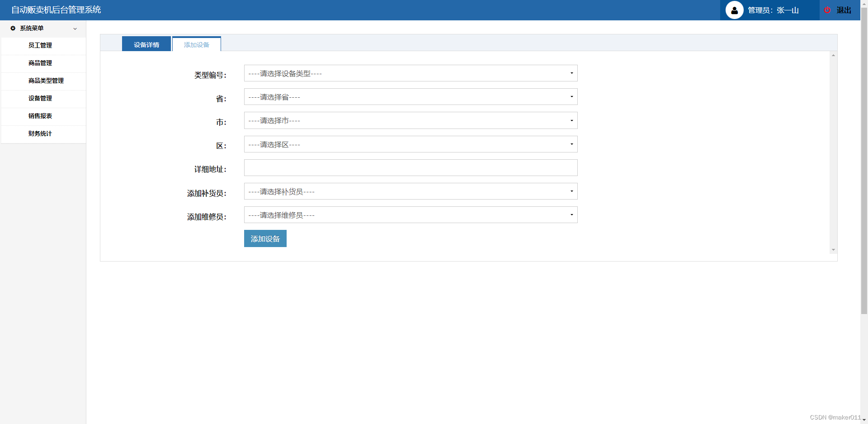Click the form panel scroll-down arrow

pos(833,250)
